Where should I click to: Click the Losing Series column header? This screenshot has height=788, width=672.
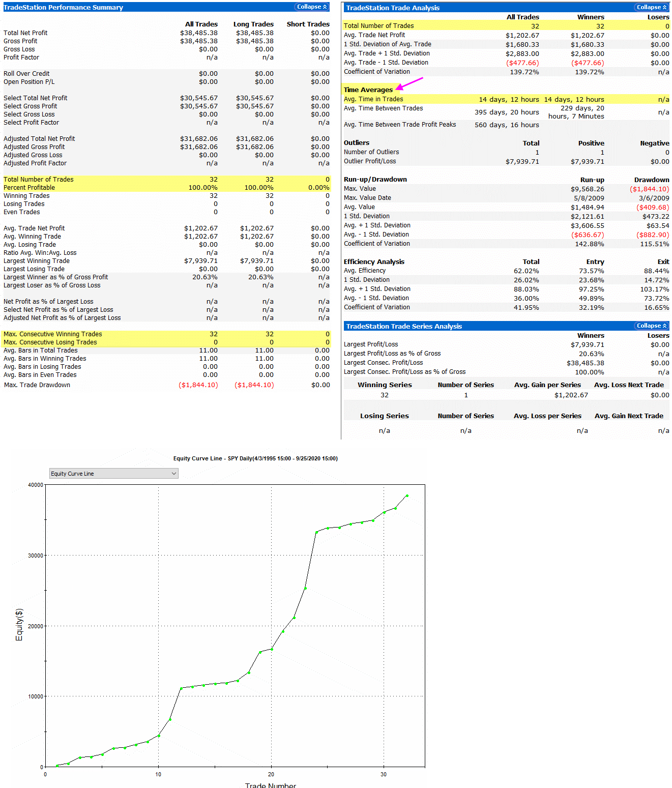point(385,416)
